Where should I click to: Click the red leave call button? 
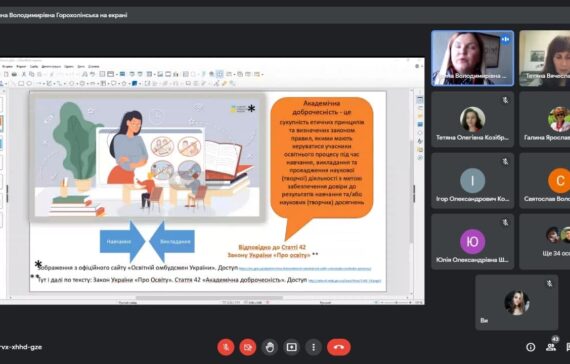[338, 347]
